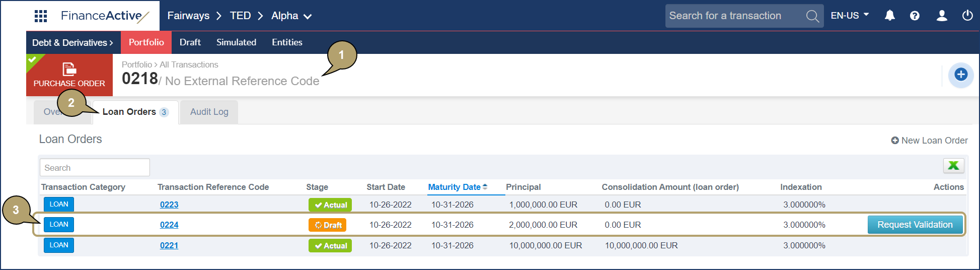Screen dimensions: 980x270
Task: Click the Purchase Order tile icon
Action: pyautogui.click(x=69, y=69)
